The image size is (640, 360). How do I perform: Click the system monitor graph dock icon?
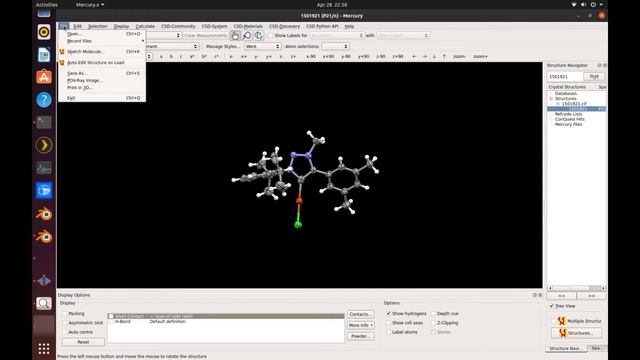point(44,168)
